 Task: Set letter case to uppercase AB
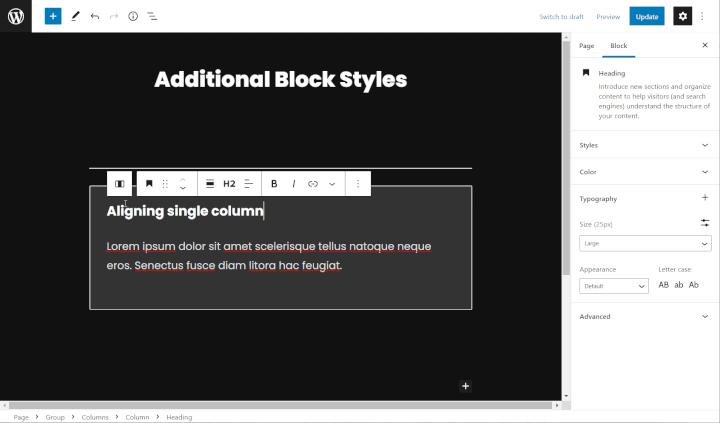click(664, 285)
